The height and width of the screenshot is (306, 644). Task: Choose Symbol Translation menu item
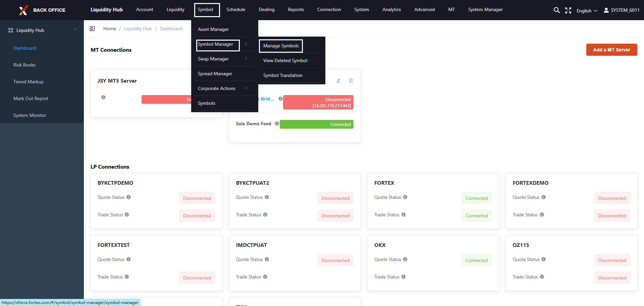[282, 76]
